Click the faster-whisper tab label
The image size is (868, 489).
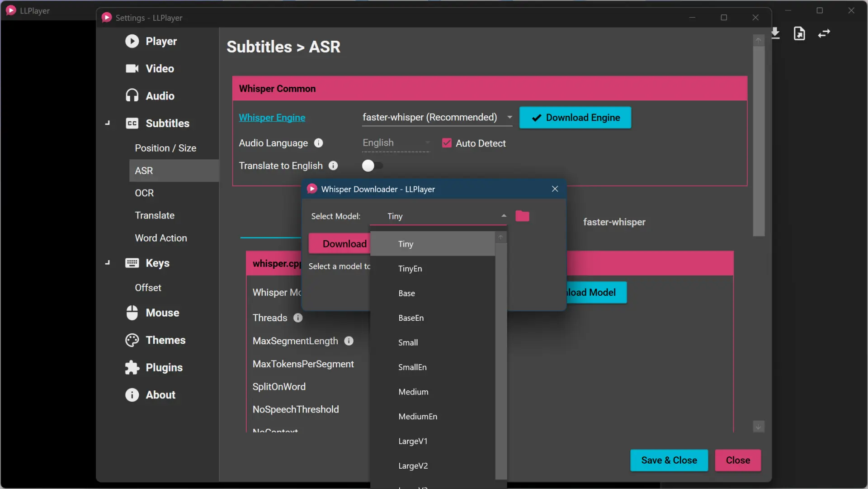coord(614,222)
